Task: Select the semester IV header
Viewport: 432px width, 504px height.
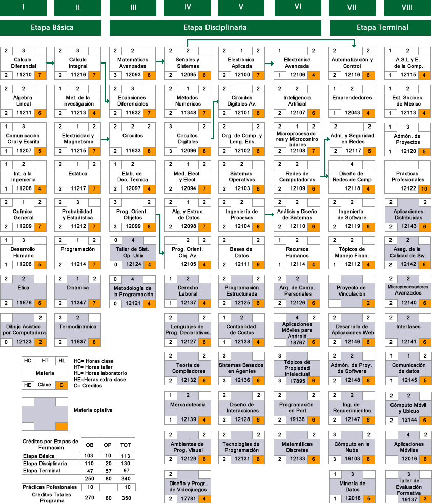Action: 188,7
